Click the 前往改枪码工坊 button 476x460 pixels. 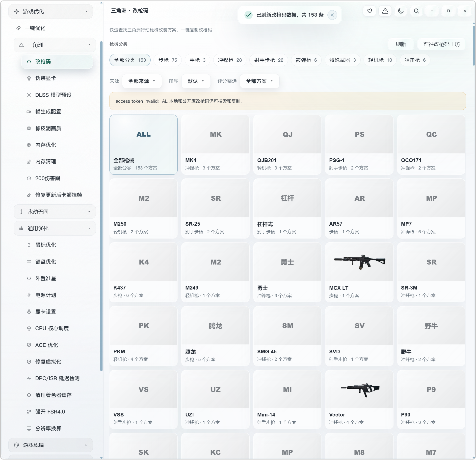(x=441, y=44)
